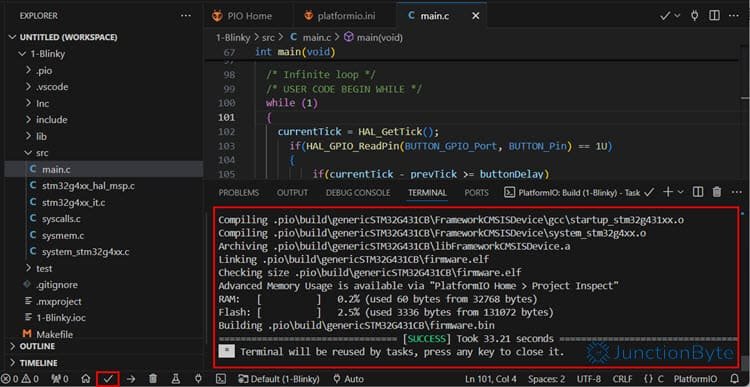Expand the lib folder
The height and width of the screenshot is (387, 750).
(36, 136)
